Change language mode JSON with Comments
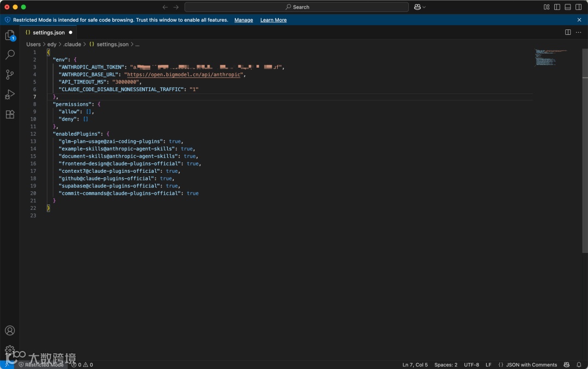The height and width of the screenshot is (369, 588). pyautogui.click(x=531, y=365)
